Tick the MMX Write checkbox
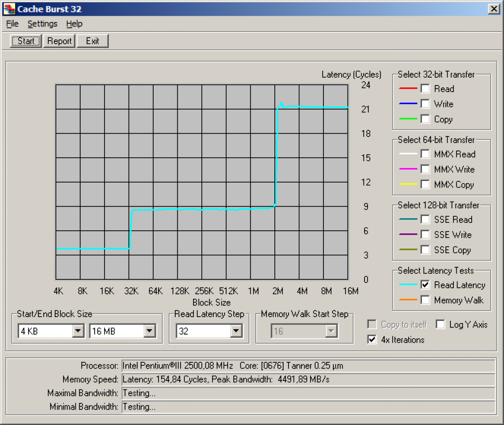This screenshot has height=425, width=504. pos(425,169)
